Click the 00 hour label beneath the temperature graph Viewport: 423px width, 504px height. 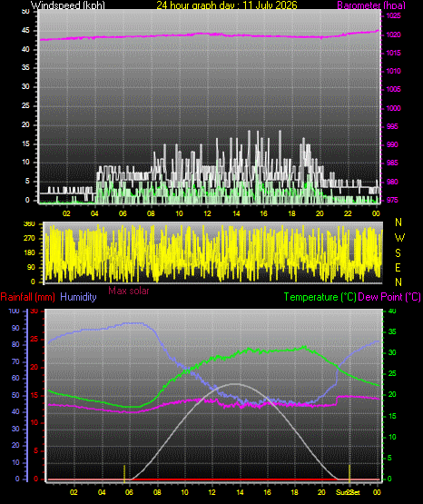377,492
